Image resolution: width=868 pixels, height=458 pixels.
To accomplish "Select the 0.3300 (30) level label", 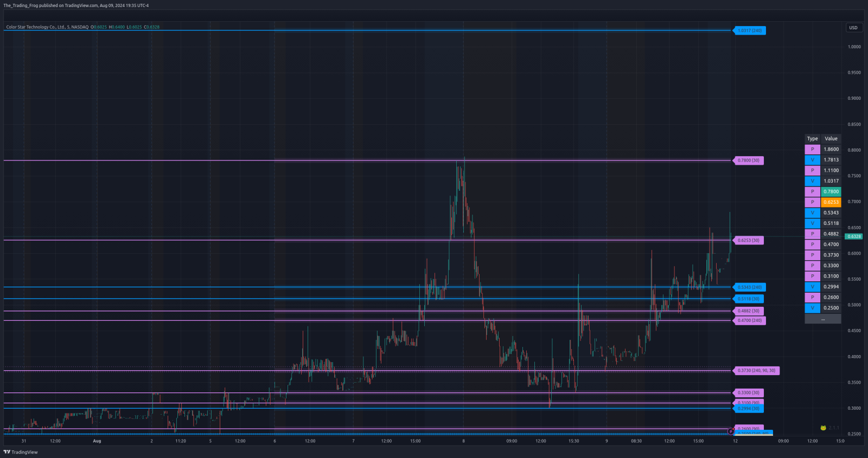I will click(748, 393).
